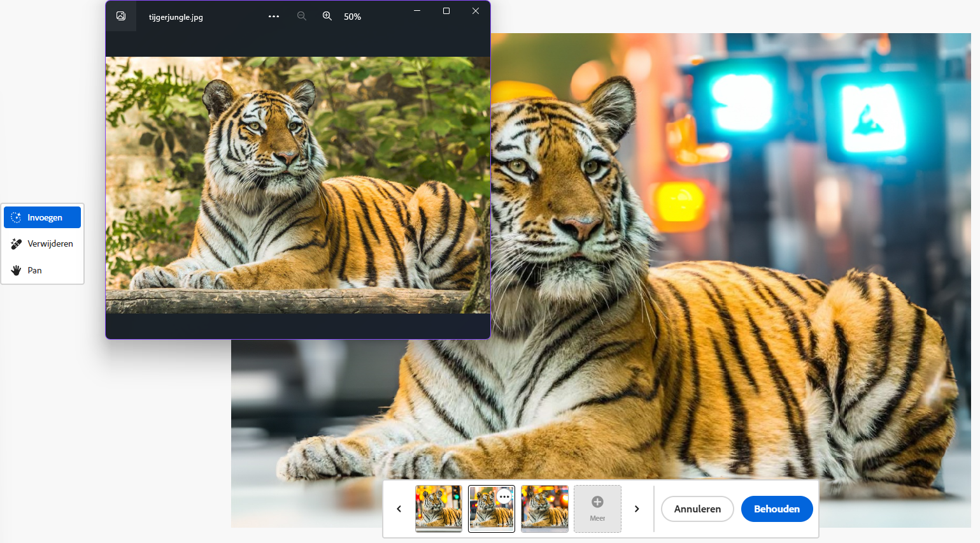Image resolution: width=980 pixels, height=543 pixels.
Task: Minimize the tijgerjungle.jpg window
Action: (x=417, y=11)
